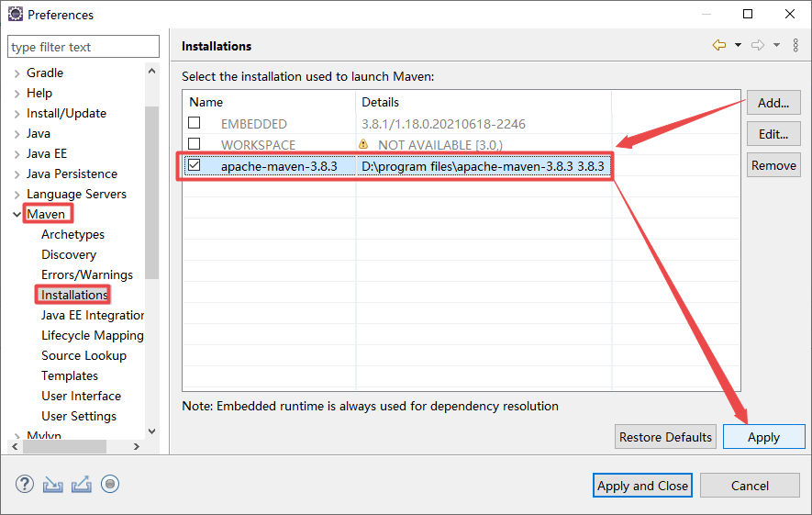Open the Archetypes preference page
The width and height of the screenshot is (812, 515).
pos(73,234)
